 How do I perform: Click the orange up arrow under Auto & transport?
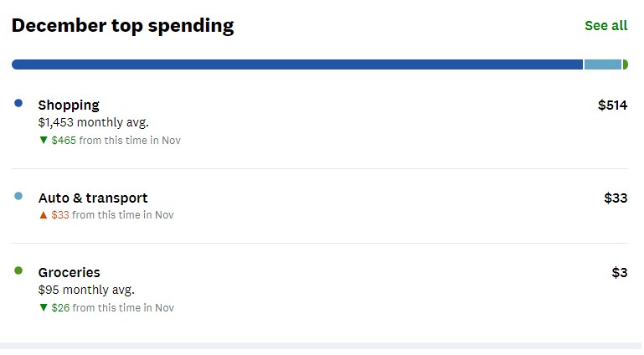[x=44, y=215]
